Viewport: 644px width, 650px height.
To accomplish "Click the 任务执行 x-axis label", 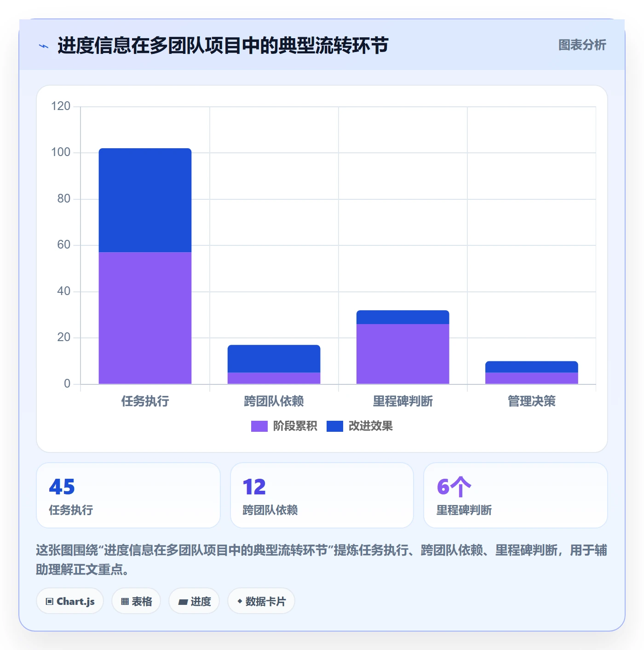I will point(145,401).
